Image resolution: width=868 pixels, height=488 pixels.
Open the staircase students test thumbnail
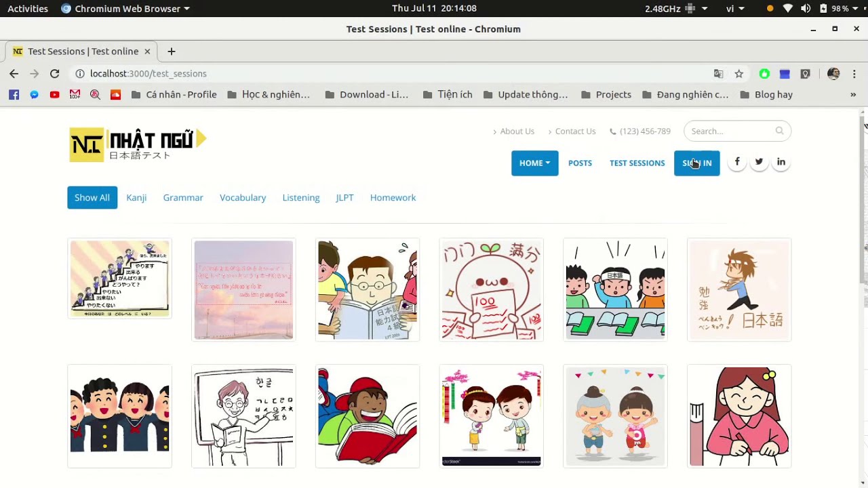(x=119, y=279)
